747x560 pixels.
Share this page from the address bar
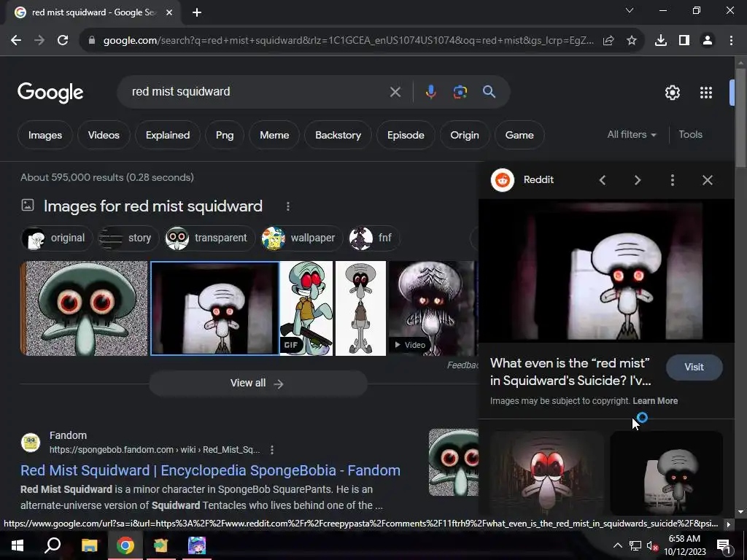click(608, 41)
